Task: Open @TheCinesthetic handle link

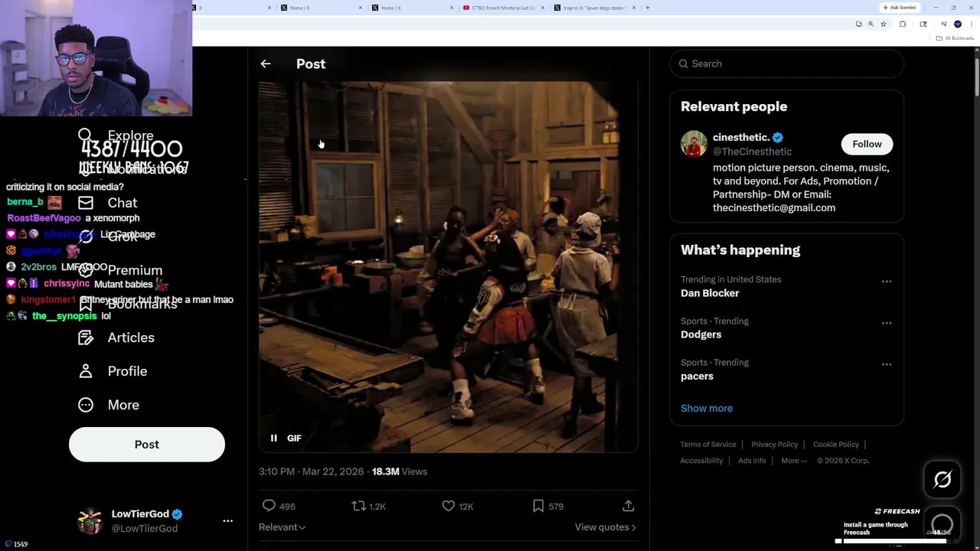Action: pyautogui.click(x=752, y=152)
